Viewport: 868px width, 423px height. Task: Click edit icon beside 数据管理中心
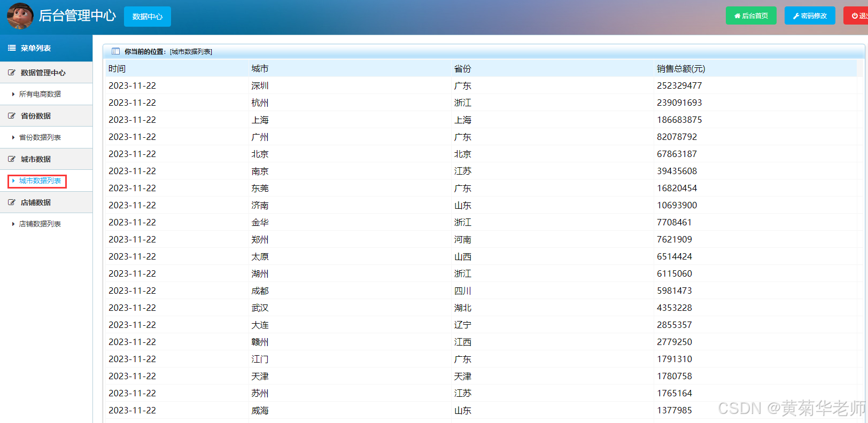(x=12, y=73)
